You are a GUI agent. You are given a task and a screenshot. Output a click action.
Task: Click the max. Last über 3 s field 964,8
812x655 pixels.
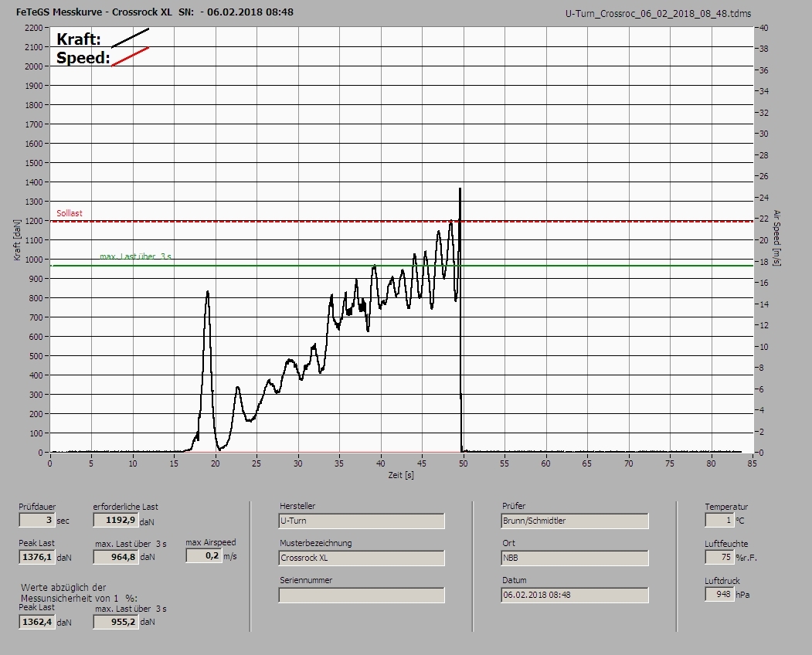[x=116, y=557]
